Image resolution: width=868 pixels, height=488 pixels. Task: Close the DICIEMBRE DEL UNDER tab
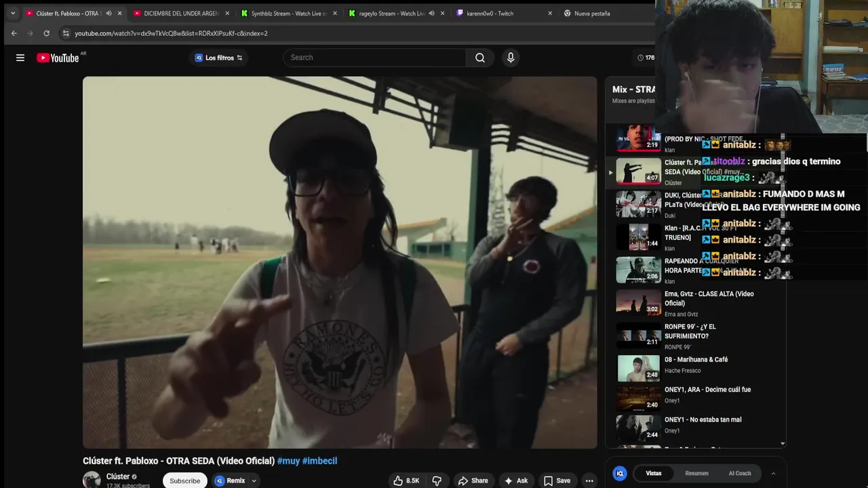coord(227,14)
